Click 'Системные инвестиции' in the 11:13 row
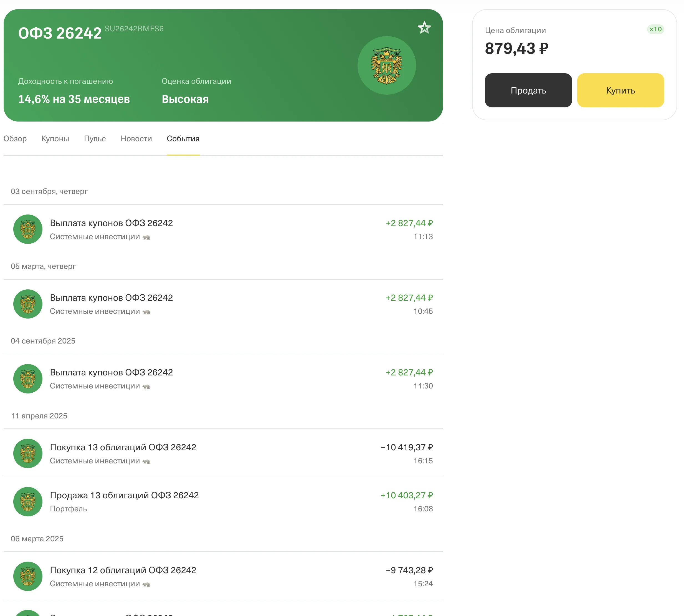 (x=95, y=237)
